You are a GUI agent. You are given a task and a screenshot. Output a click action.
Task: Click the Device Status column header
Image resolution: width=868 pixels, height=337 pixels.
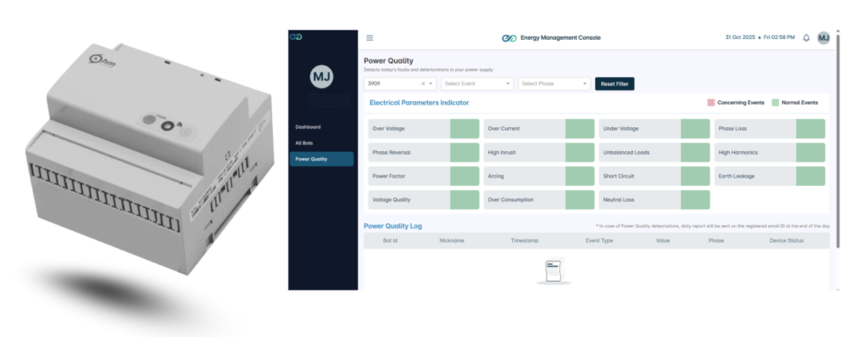[787, 241]
